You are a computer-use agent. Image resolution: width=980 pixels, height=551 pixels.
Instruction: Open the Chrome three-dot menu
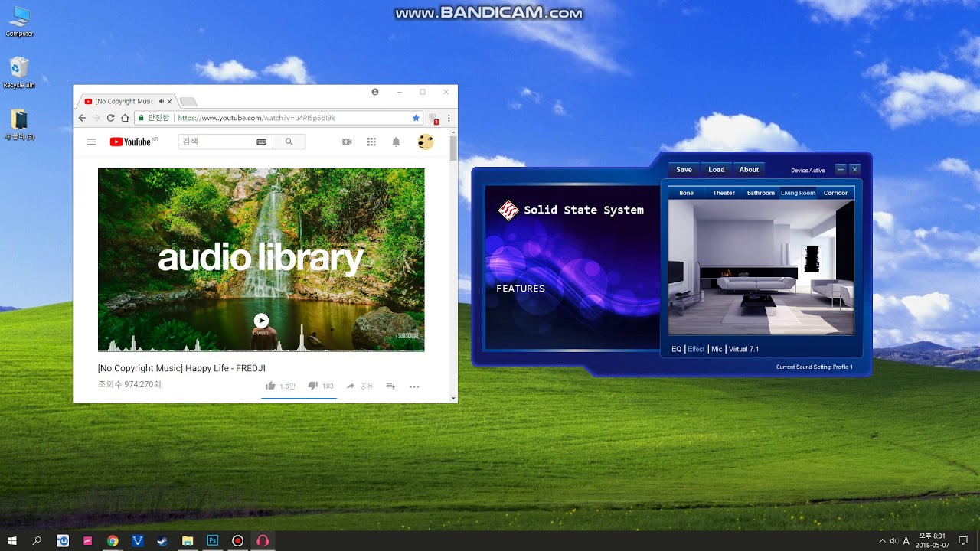[449, 119]
